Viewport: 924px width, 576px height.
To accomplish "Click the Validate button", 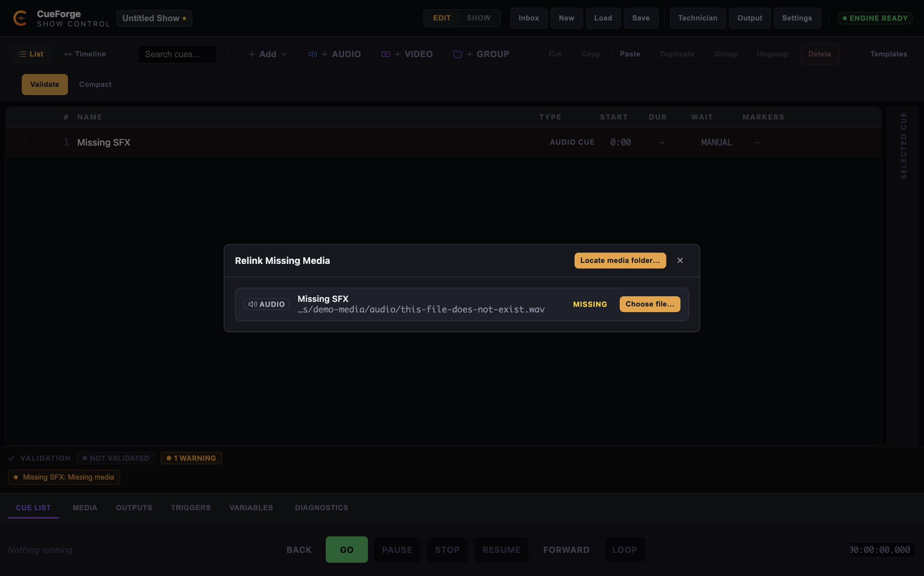I will click(45, 84).
